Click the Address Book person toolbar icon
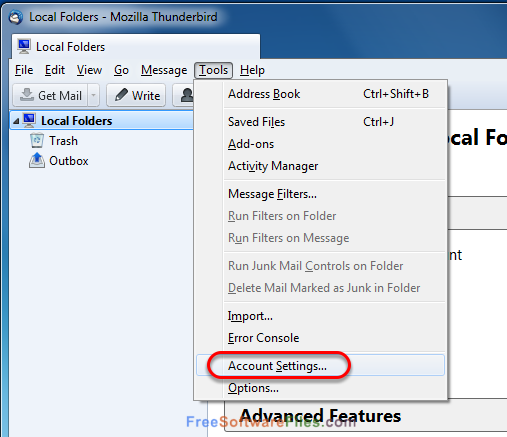 point(187,95)
